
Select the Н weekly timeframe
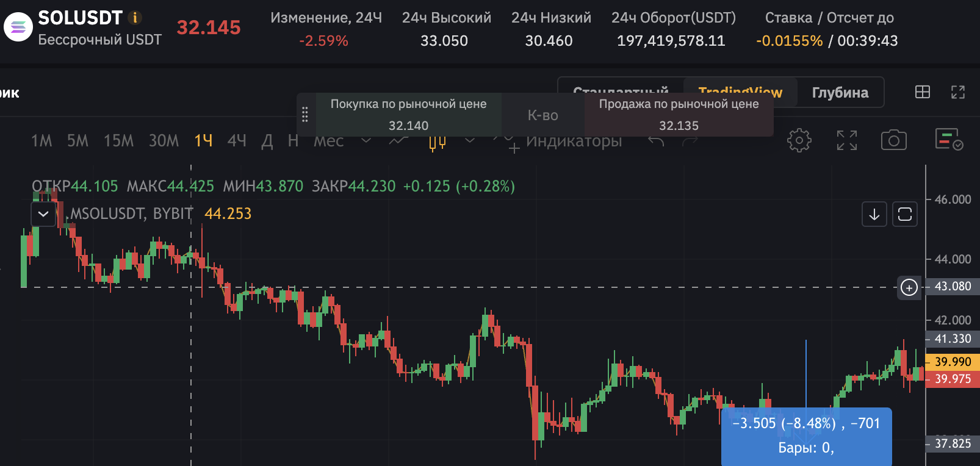tap(293, 141)
